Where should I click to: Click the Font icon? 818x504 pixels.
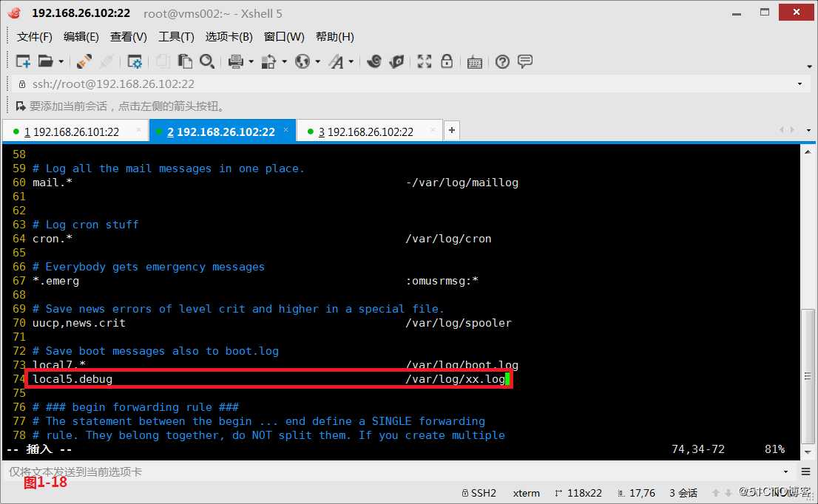[x=337, y=61]
